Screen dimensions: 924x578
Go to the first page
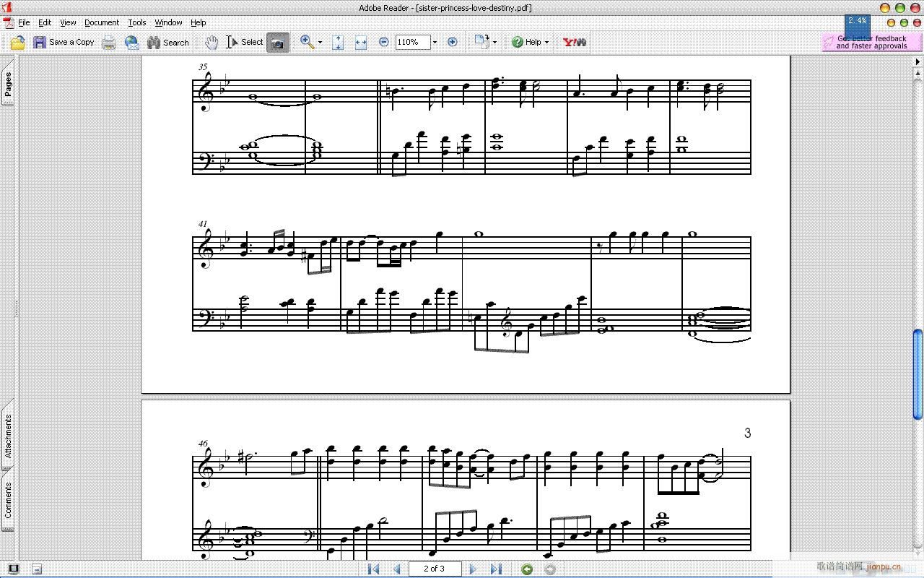[x=373, y=569]
